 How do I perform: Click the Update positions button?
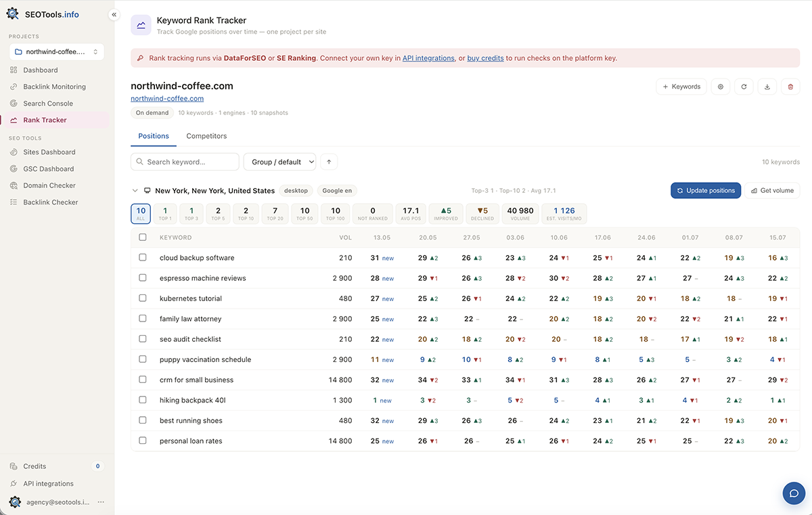706,191
